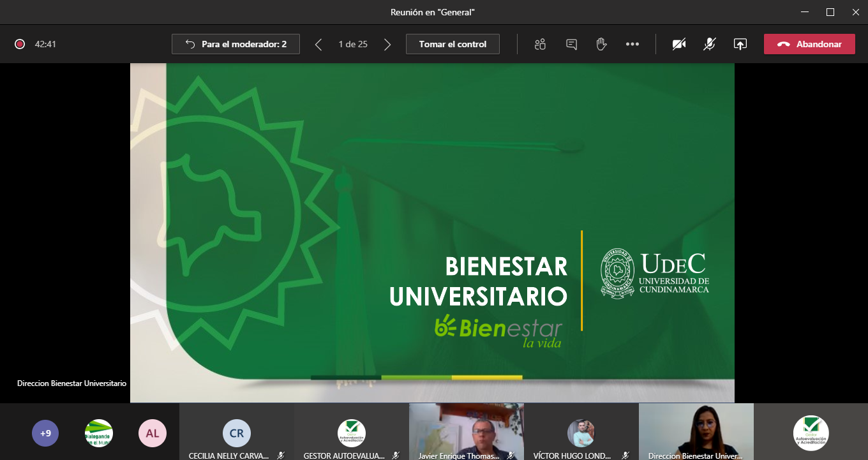Raise hand using the hand icon
The height and width of the screenshot is (460, 868).
point(601,44)
